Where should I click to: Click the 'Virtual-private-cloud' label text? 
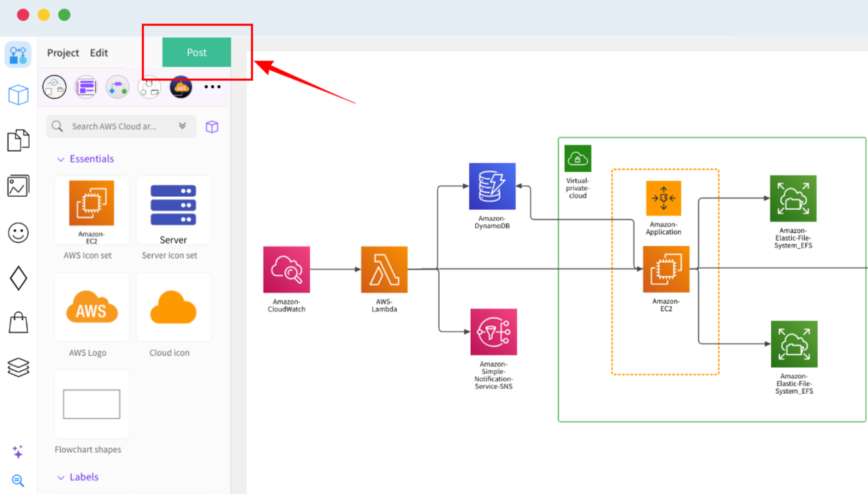pos(578,188)
